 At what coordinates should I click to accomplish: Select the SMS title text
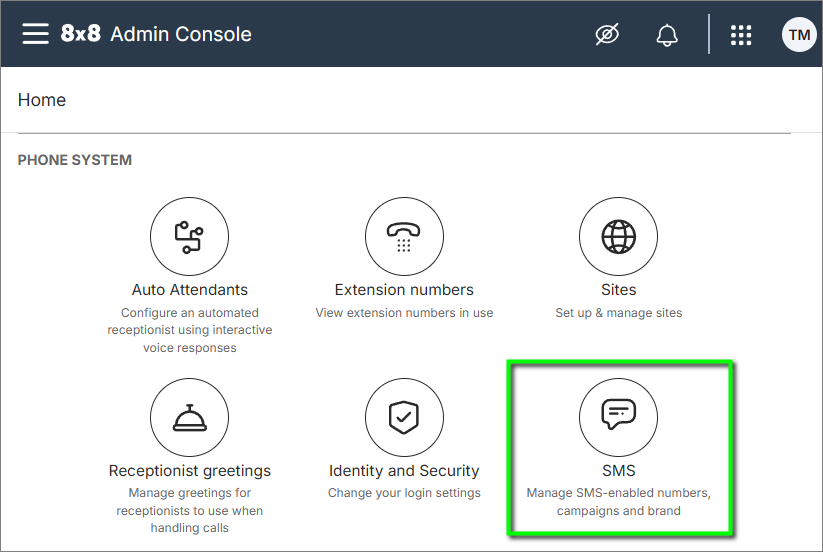pos(618,471)
